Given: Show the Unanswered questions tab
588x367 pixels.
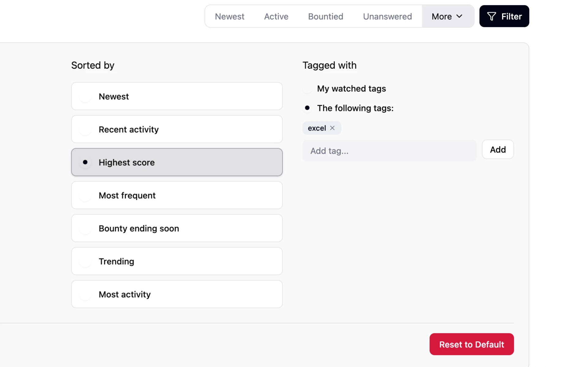Looking at the screenshot, I should (387, 17).
